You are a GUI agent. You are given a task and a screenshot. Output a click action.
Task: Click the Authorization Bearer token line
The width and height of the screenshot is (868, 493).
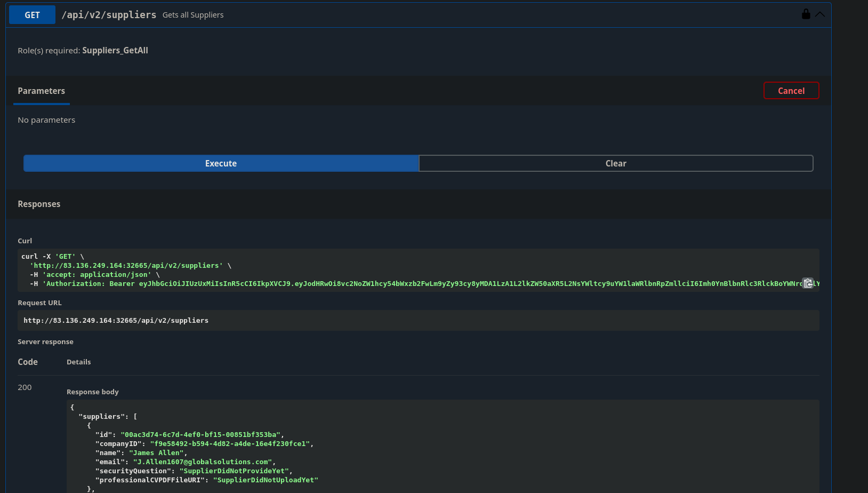pyautogui.click(x=416, y=284)
